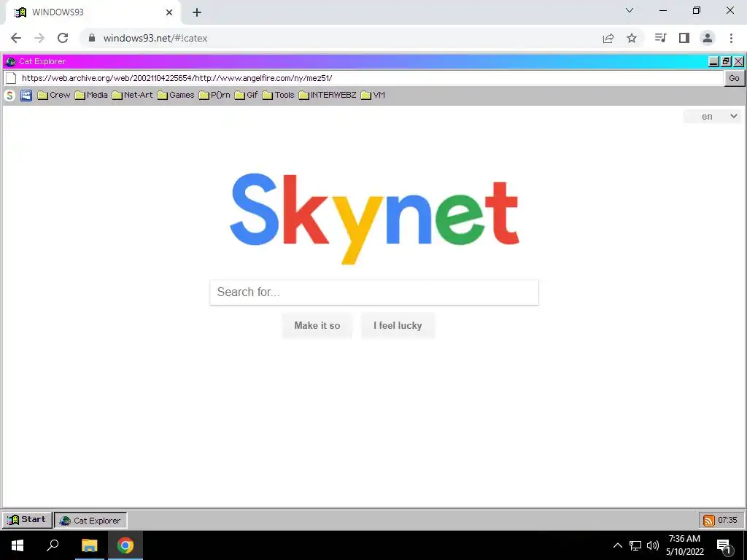Screen dimensions: 747x560
Task: Click the orange RSS feed tray icon
Action: [708, 521]
